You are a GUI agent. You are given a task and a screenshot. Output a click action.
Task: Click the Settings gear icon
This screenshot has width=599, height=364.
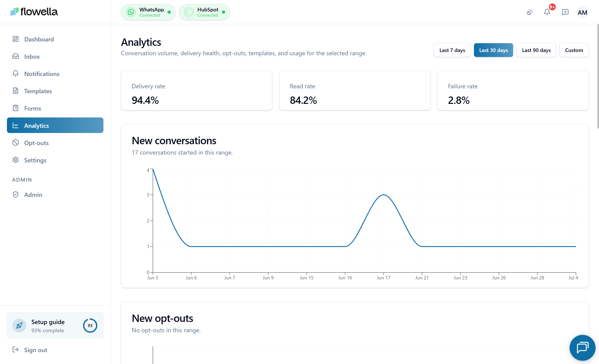(x=16, y=160)
